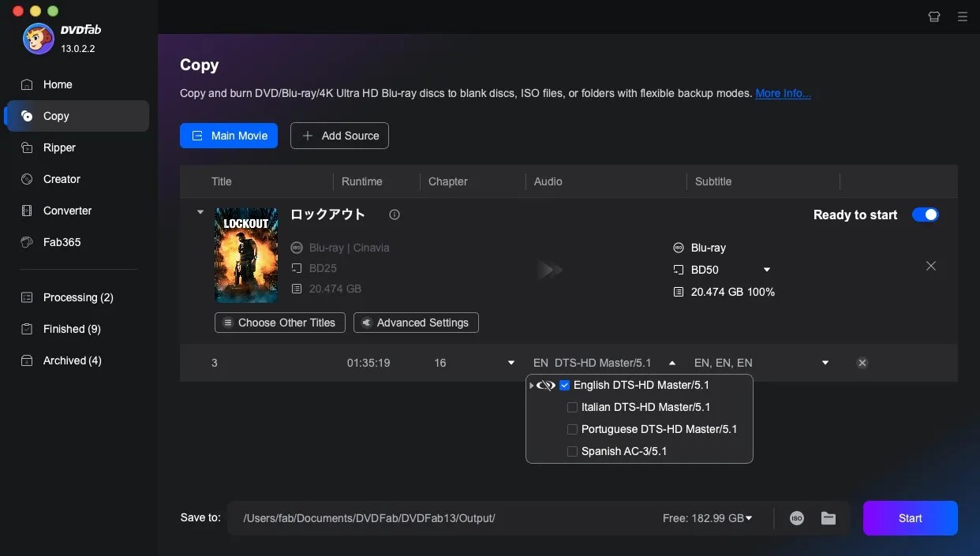Choose output folder destination
The width and height of the screenshot is (980, 556).
tap(829, 518)
